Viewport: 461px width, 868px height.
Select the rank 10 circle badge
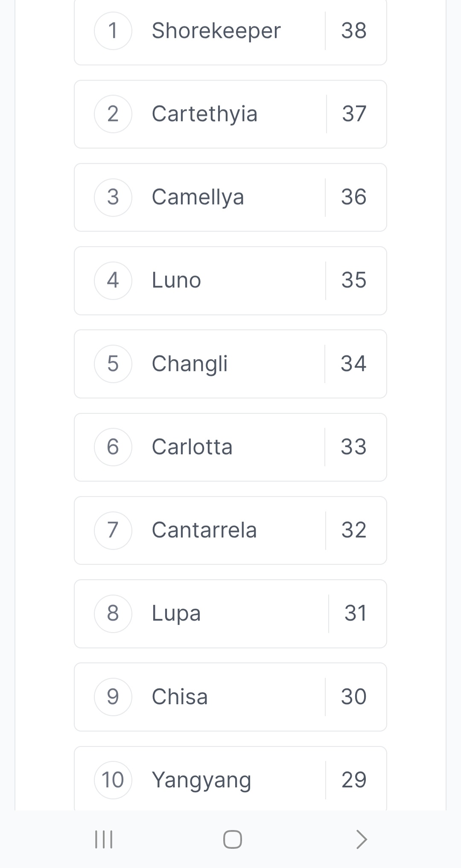click(113, 780)
